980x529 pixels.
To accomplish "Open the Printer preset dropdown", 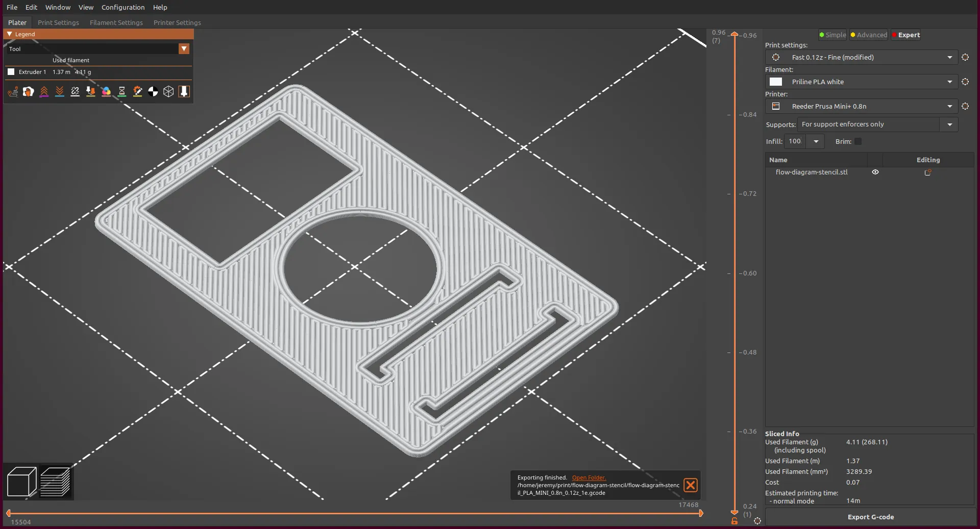I will click(x=949, y=107).
